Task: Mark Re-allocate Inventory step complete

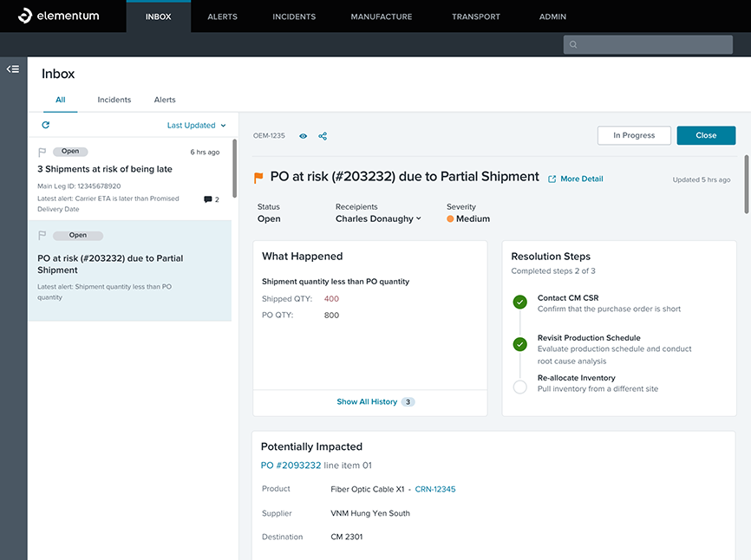Action: tap(520, 387)
